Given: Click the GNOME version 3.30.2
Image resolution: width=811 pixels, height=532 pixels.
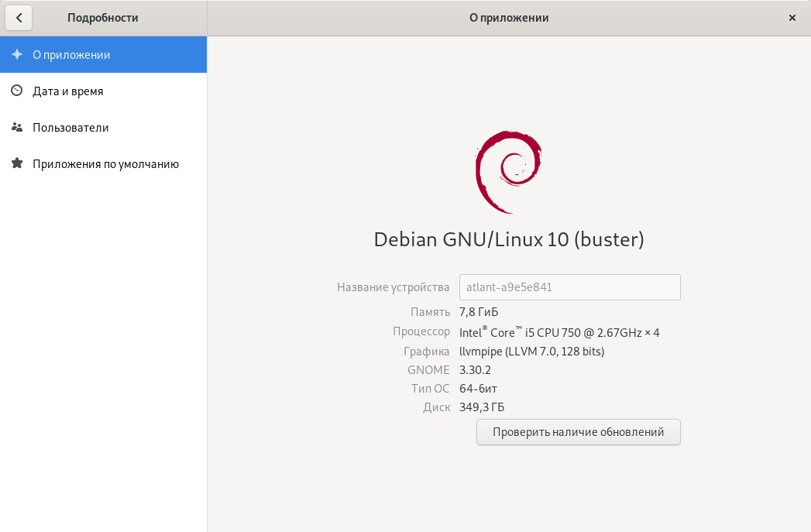Looking at the screenshot, I should coord(475,370).
